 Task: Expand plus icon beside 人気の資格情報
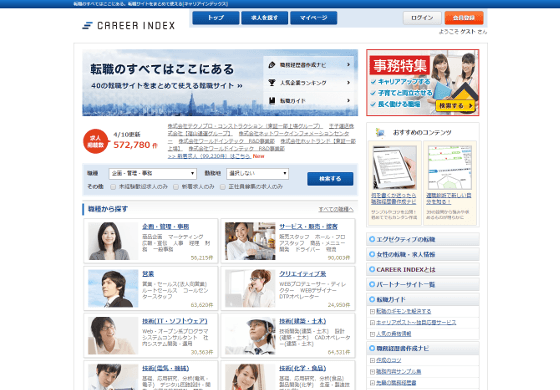click(372, 334)
